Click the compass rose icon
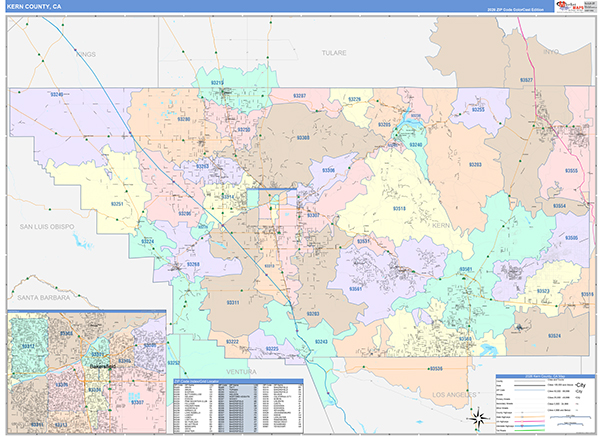The image size is (600, 436). click(x=478, y=418)
